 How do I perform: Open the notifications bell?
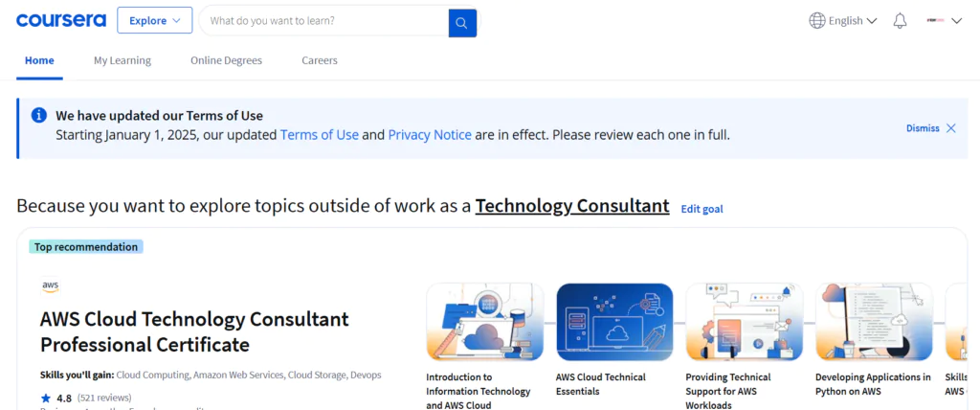point(900,21)
